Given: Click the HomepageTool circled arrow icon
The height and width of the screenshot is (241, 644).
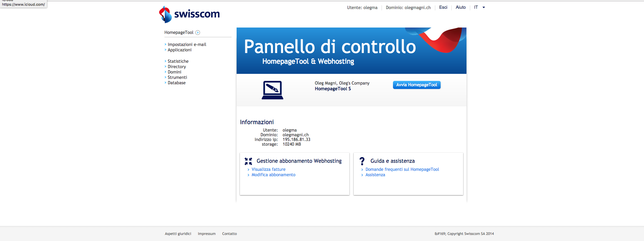Looking at the screenshot, I should click(198, 33).
